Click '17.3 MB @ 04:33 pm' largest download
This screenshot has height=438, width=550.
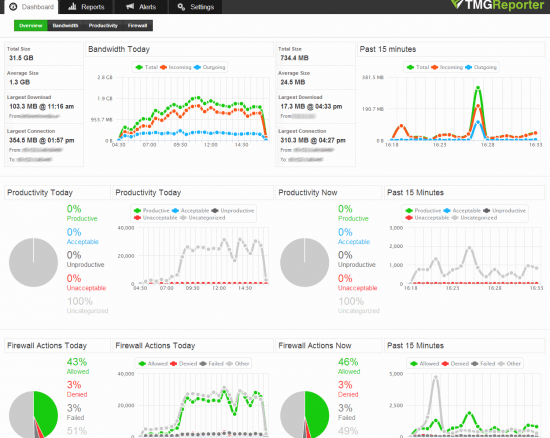pos(311,106)
